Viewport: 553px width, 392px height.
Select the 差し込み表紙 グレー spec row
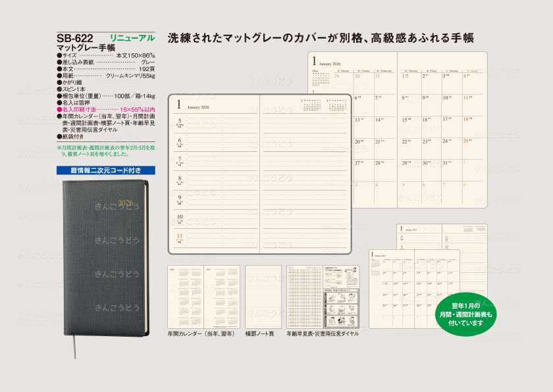click(x=106, y=62)
